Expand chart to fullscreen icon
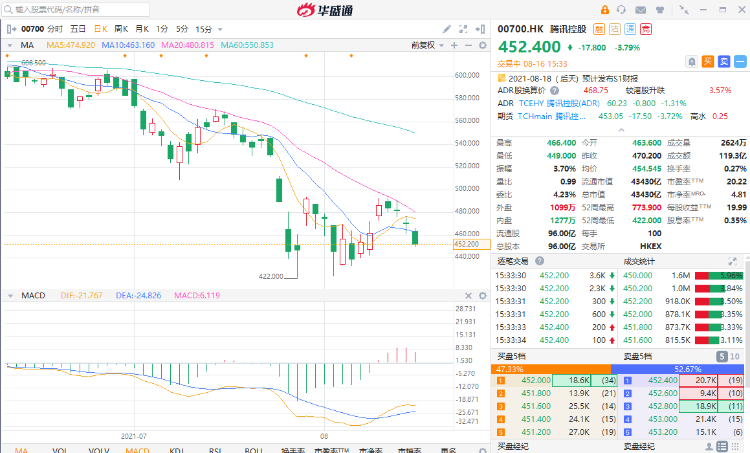Screen dimensions: 750x453 463,29
